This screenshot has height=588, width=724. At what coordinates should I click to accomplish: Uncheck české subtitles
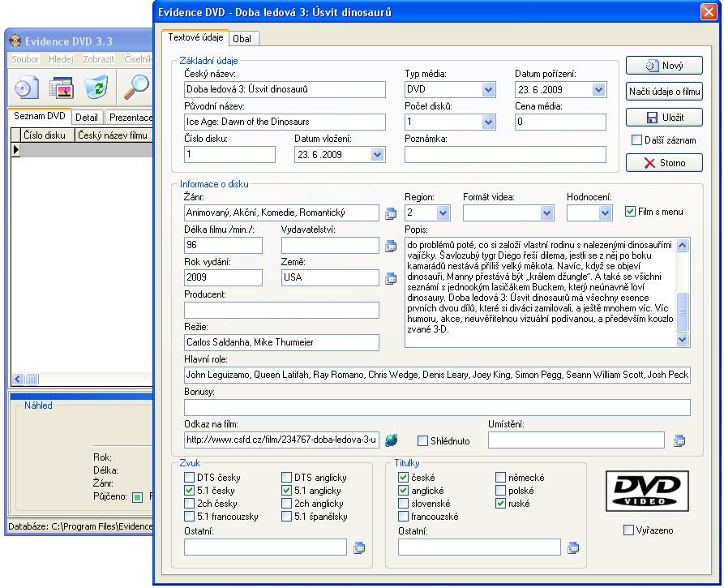pos(403,477)
